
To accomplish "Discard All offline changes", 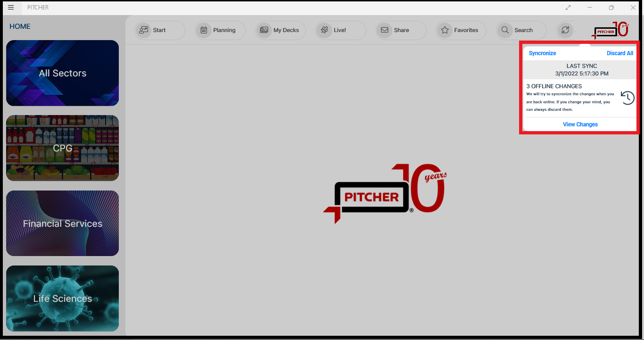I will tap(620, 53).
